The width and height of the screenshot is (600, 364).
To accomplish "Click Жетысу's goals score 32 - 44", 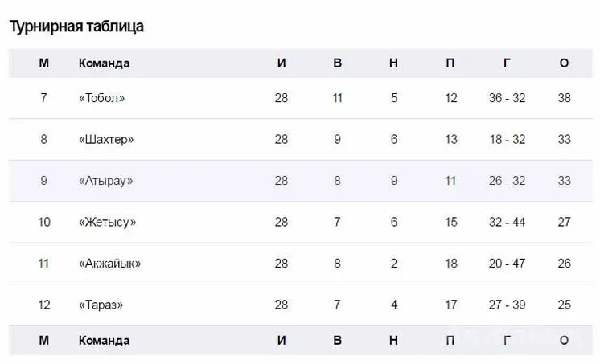I will [507, 222].
